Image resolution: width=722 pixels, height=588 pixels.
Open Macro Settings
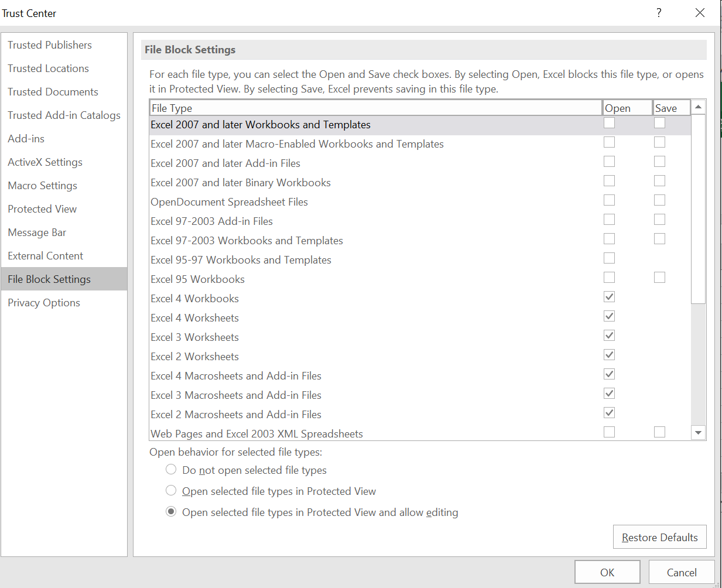(64, 186)
